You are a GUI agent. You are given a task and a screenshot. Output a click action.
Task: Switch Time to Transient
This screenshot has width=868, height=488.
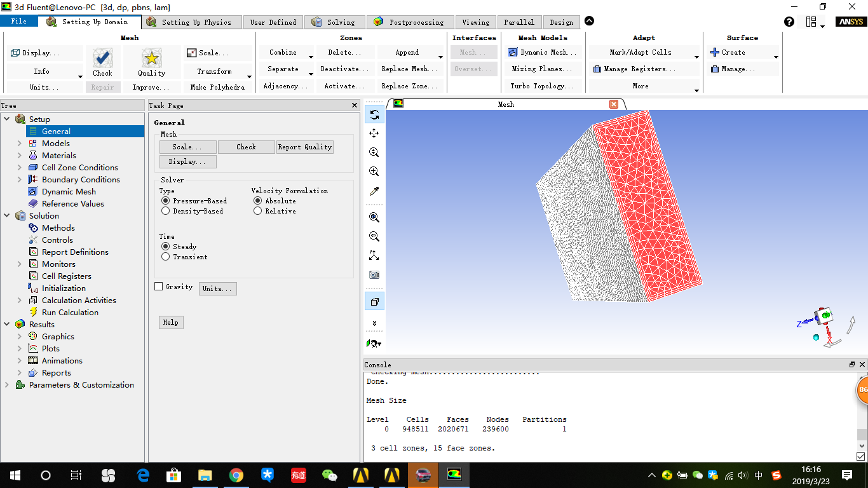(x=167, y=257)
